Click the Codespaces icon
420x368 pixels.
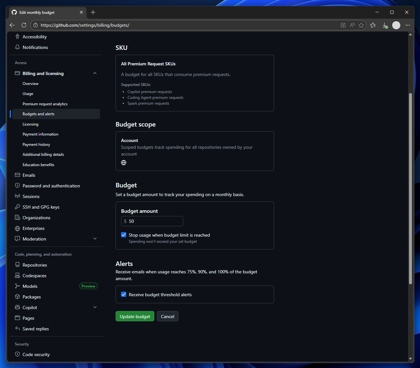tap(17, 275)
